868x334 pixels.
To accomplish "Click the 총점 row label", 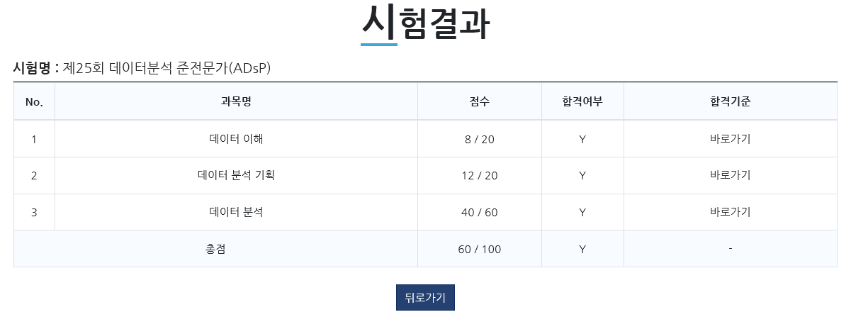I will (215, 249).
